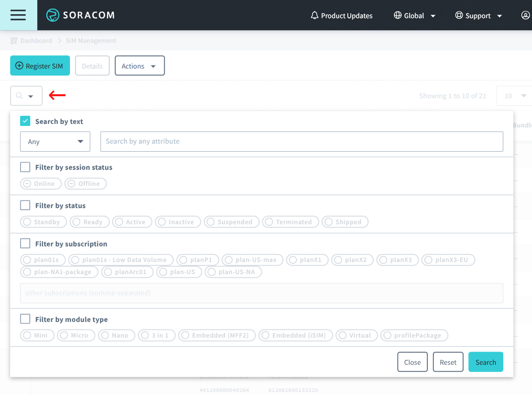Open the user account icon
Viewport: 532px width, 395px height.
click(525, 16)
